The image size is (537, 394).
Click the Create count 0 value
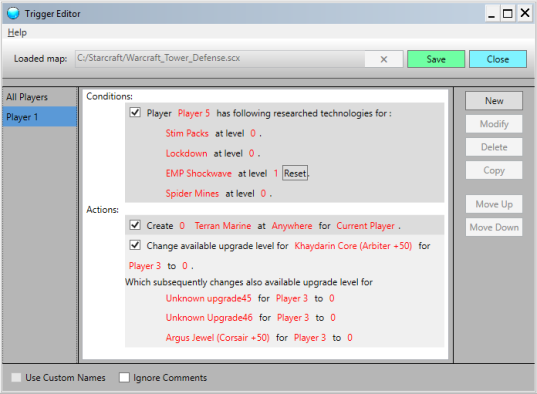pyautogui.click(x=182, y=226)
